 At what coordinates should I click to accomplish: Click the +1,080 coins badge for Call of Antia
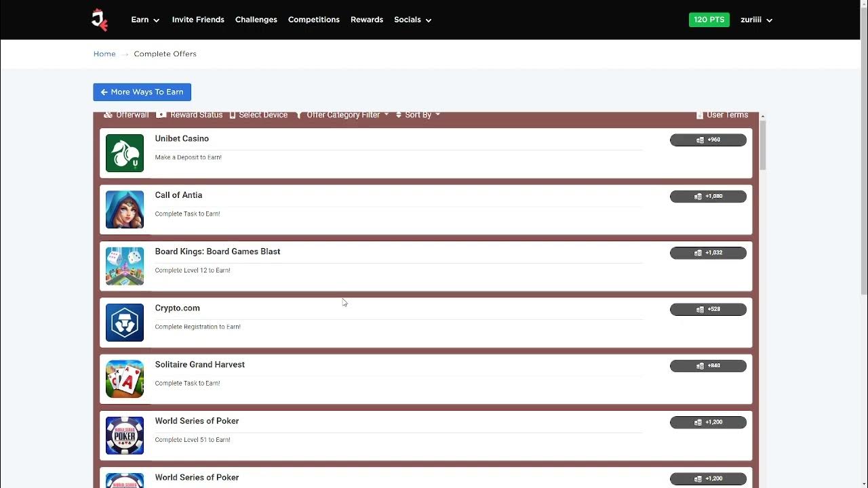708,196
